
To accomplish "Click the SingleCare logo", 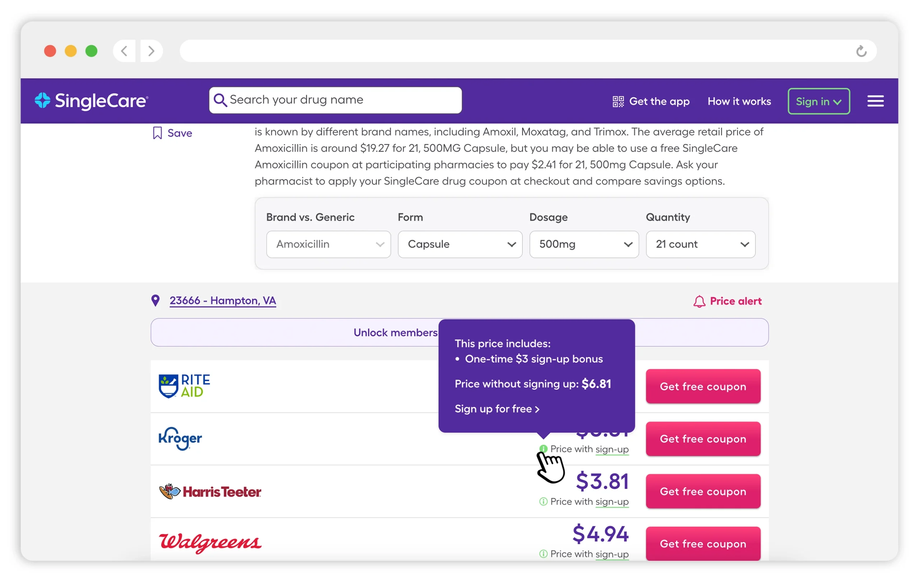I will [91, 100].
